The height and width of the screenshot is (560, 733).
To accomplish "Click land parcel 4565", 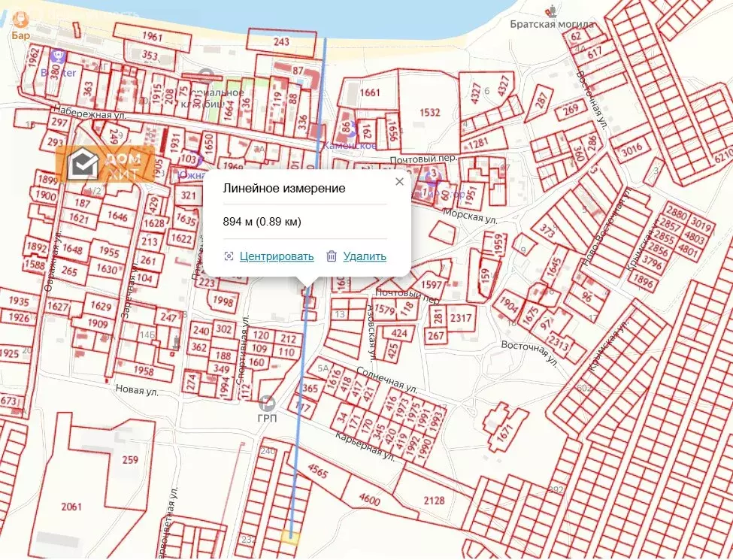I will pos(318,472).
